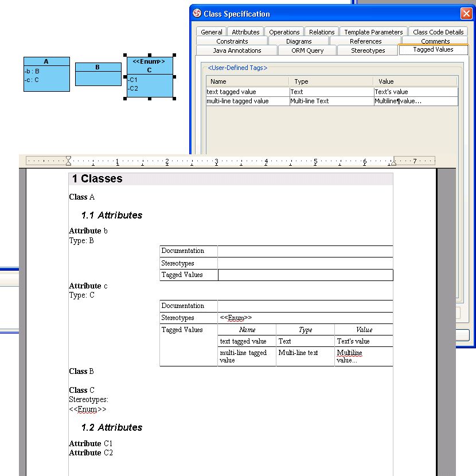Screen dimensions: 476x476
Task: Open the Operations tab
Action: click(x=284, y=32)
